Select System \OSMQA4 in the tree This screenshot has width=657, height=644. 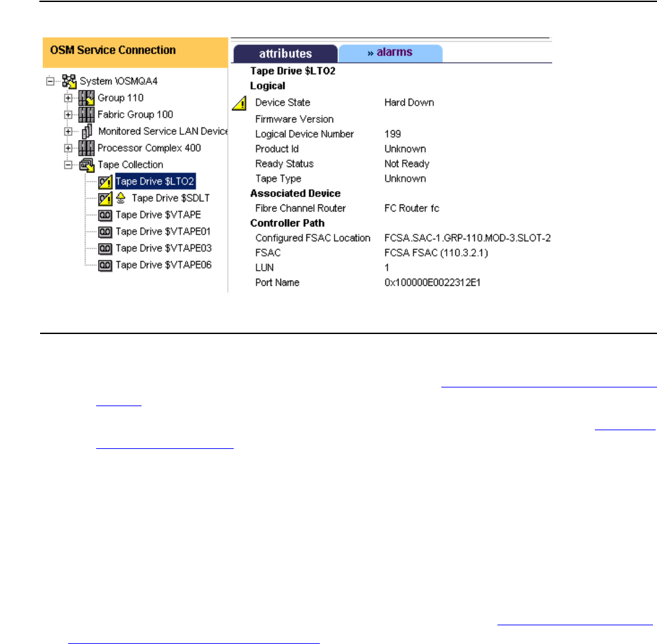119,81
